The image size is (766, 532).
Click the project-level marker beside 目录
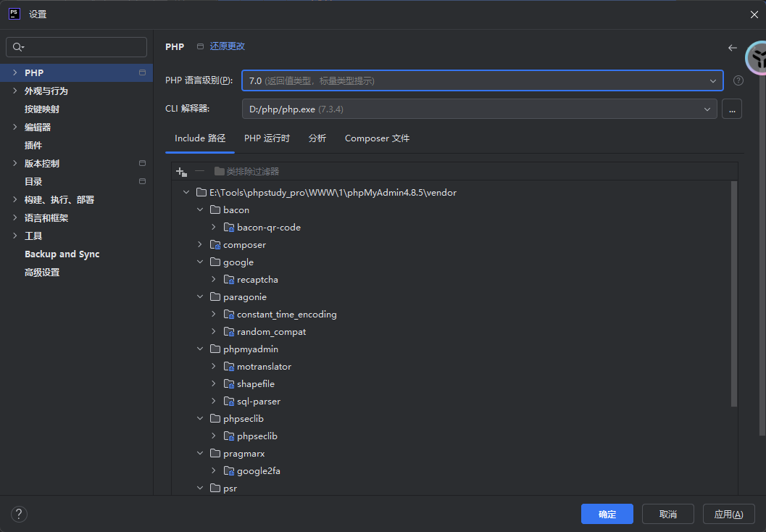coord(142,181)
